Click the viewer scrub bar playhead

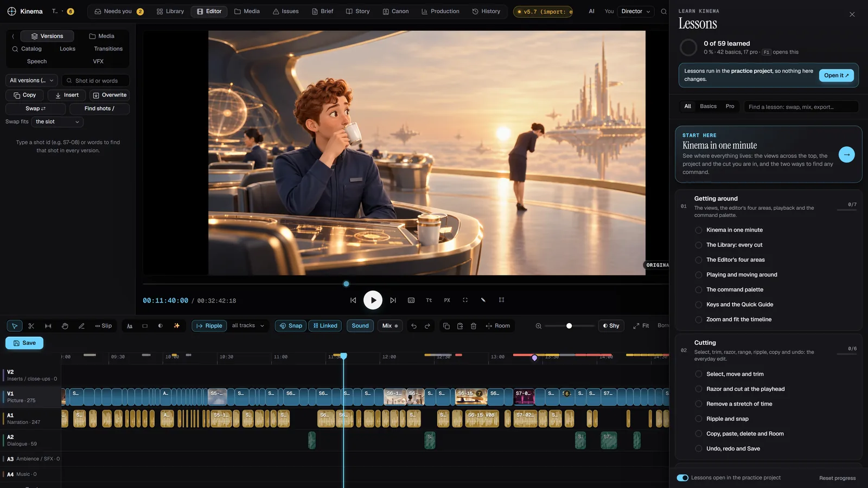pyautogui.click(x=346, y=284)
